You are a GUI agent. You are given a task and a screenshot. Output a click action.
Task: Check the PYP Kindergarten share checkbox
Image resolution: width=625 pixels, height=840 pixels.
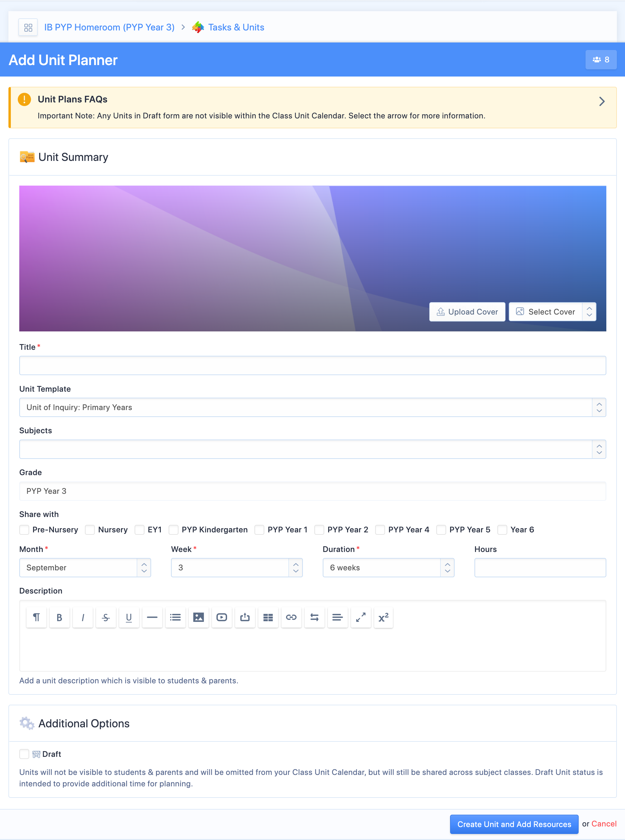[x=174, y=530]
